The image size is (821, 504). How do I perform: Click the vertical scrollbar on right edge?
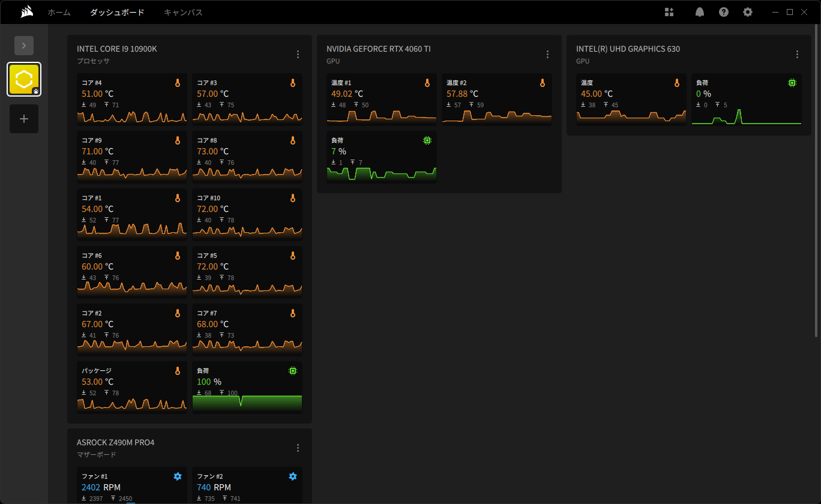coord(817,181)
